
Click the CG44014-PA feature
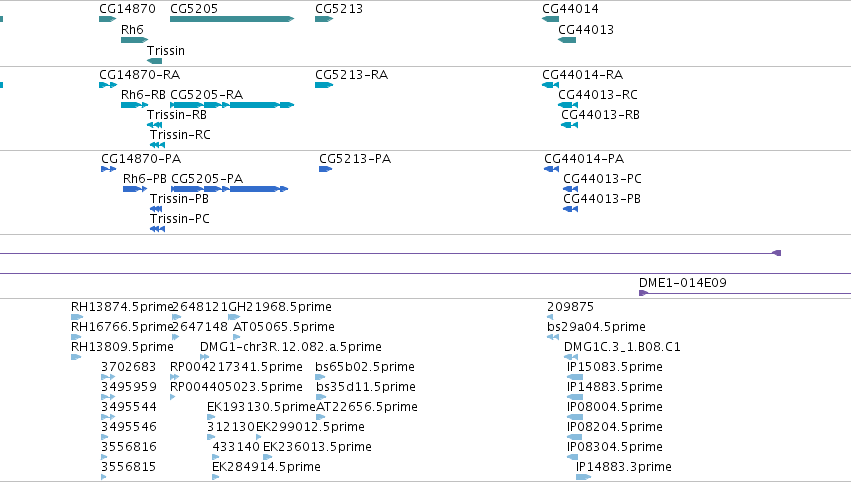[551, 169]
